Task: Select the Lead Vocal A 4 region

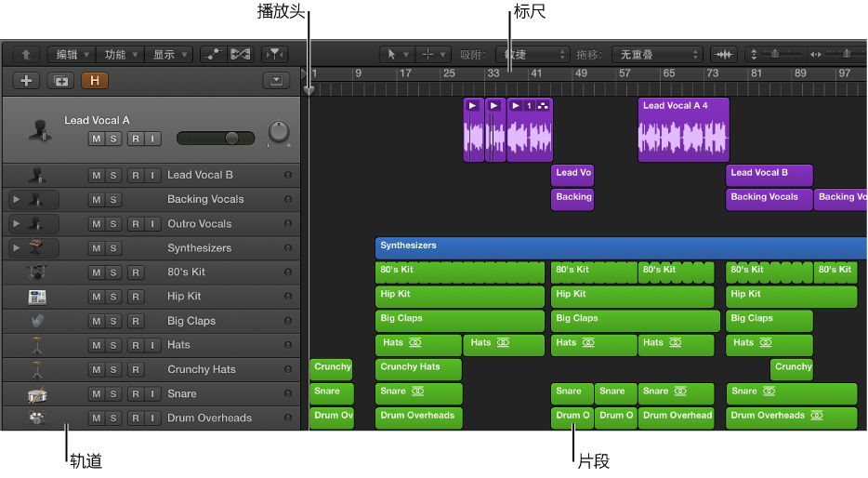Action: click(683, 130)
